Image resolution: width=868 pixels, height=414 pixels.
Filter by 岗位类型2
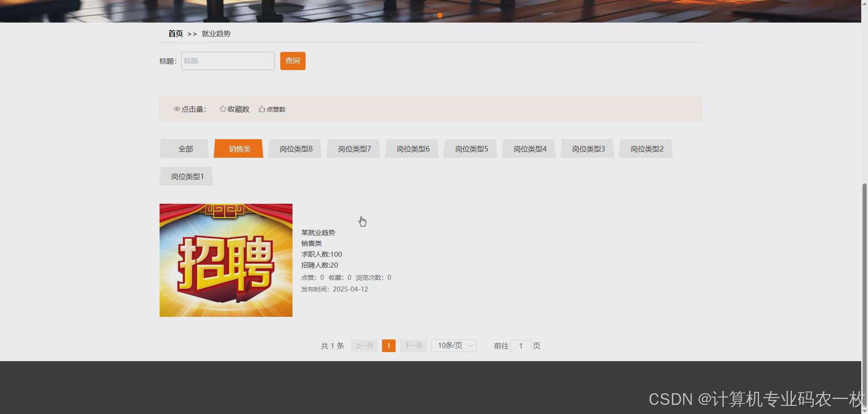tap(646, 148)
